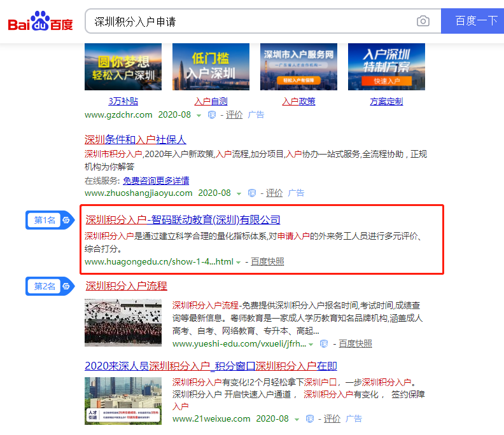Click the 保 badge beside 21weixue.com
Image resolution: width=504 pixels, height=435 pixels.
(x=310, y=418)
